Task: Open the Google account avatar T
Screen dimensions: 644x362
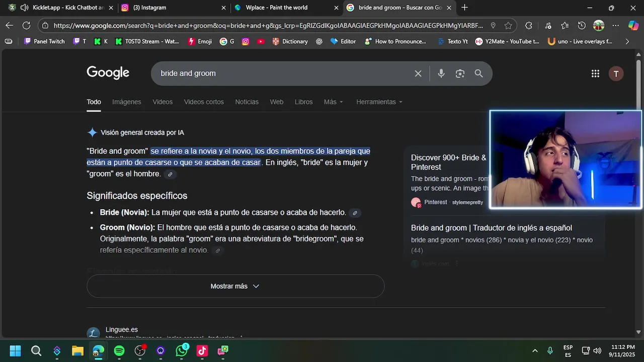Action: pyautogui.click(x=616, y=73)
